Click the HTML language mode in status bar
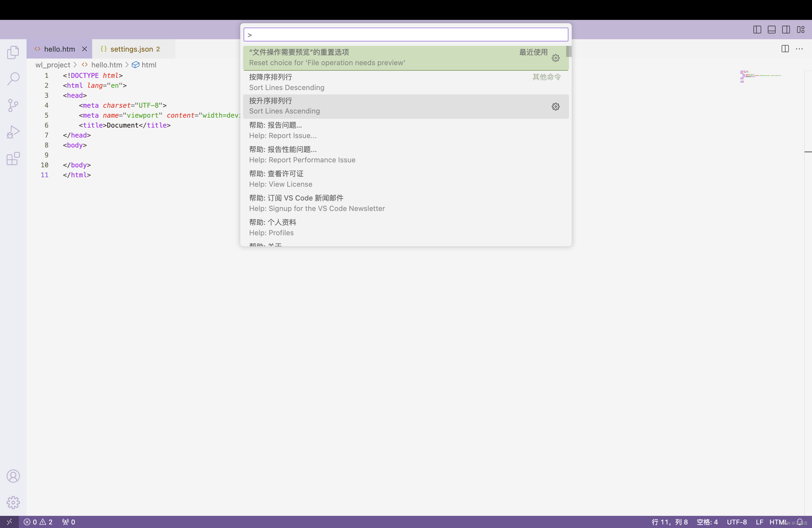Image resolution: width=812 pixels, height=528 pixels. [x=778, y=522]
